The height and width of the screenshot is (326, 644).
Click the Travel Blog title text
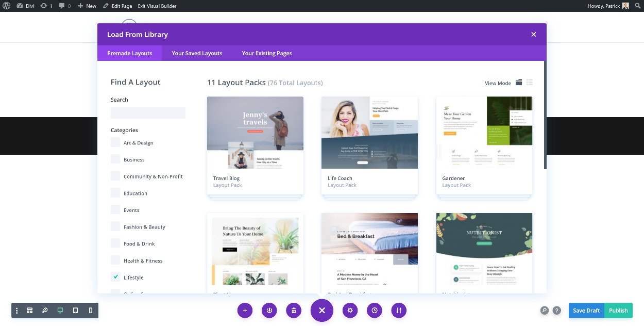click(x=226, y=178)
